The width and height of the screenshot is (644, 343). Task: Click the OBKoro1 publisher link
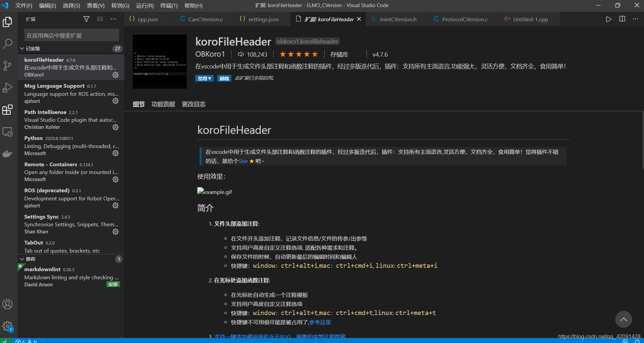coord(210,54)
